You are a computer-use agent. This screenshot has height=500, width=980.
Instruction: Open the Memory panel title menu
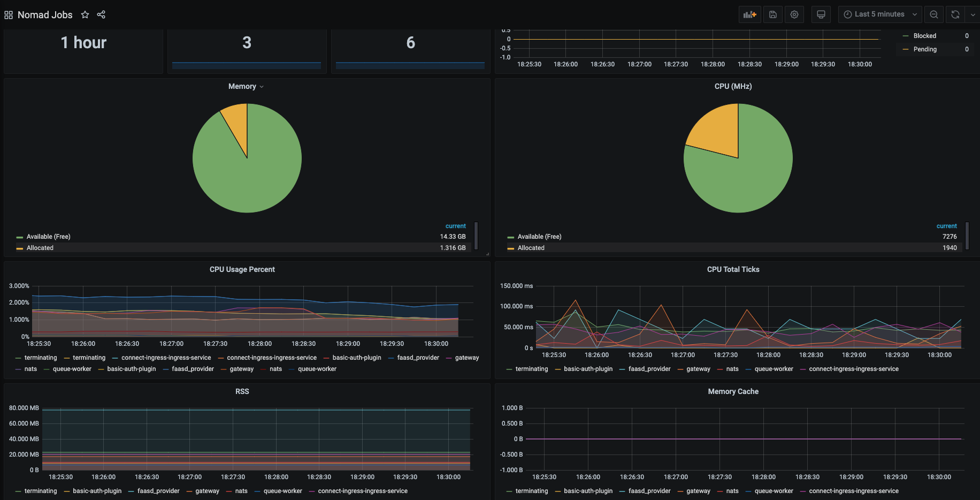(x=246, y=86)
